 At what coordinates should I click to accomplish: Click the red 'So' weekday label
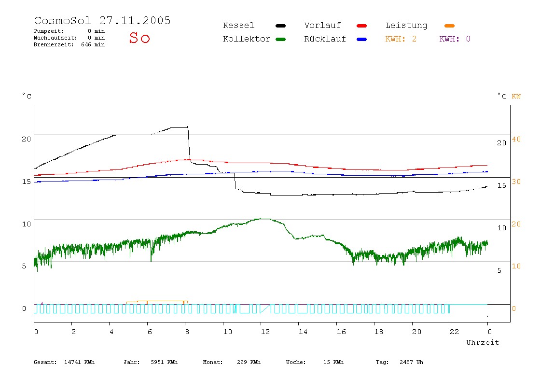click(x=139, y=38)
